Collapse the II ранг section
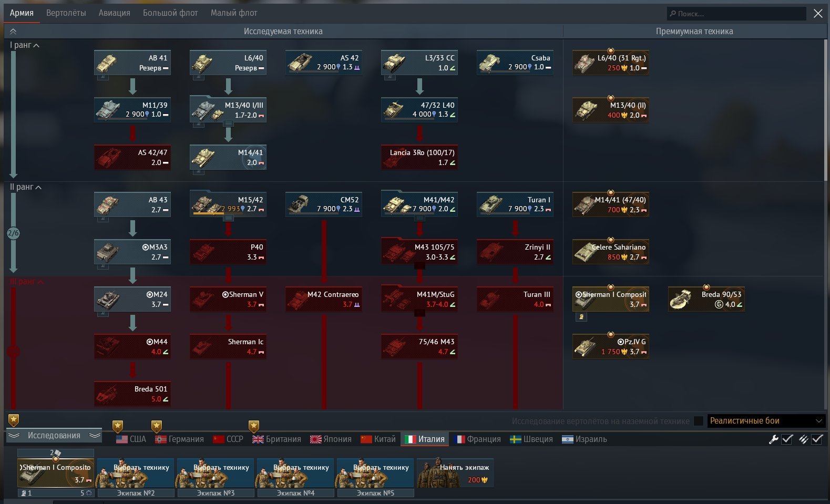The width and height of the screenshot is (830, 504). pyautogui.click(x=26, y=187)
